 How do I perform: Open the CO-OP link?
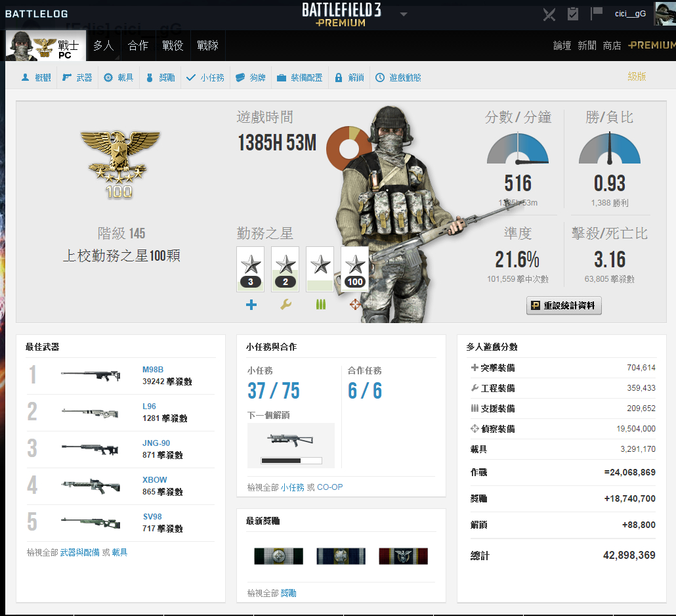330,487
